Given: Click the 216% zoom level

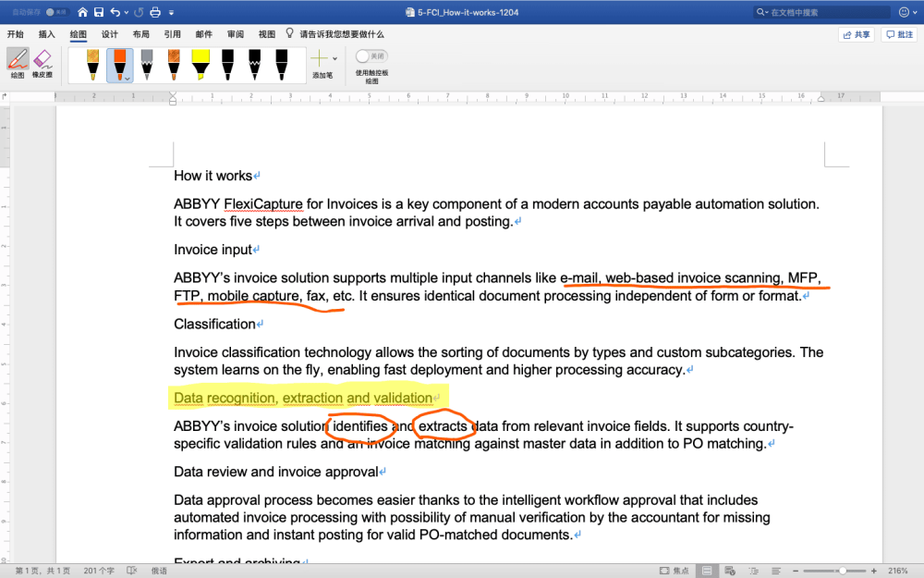Looking at the screenshot, I should pos(897,571).
